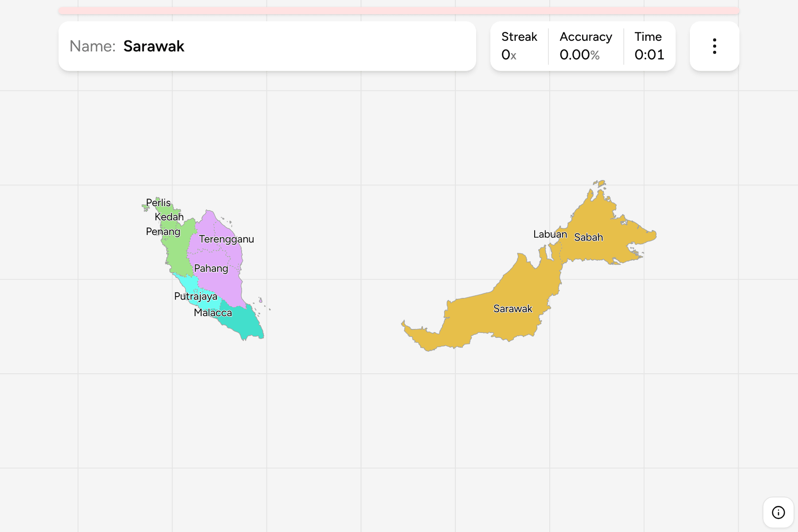
Task: Click the pink progress bar at top
Action: point(399,11)
